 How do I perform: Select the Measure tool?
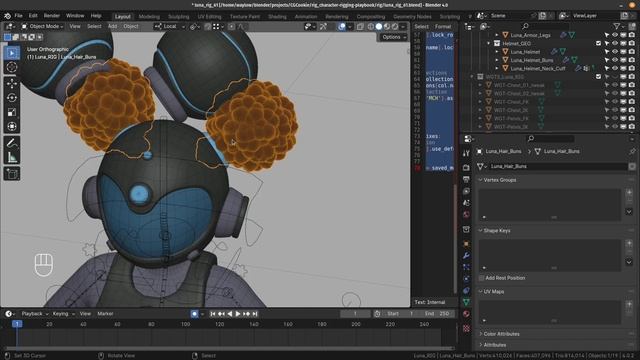pyautogui.click(x=11, y=157)
